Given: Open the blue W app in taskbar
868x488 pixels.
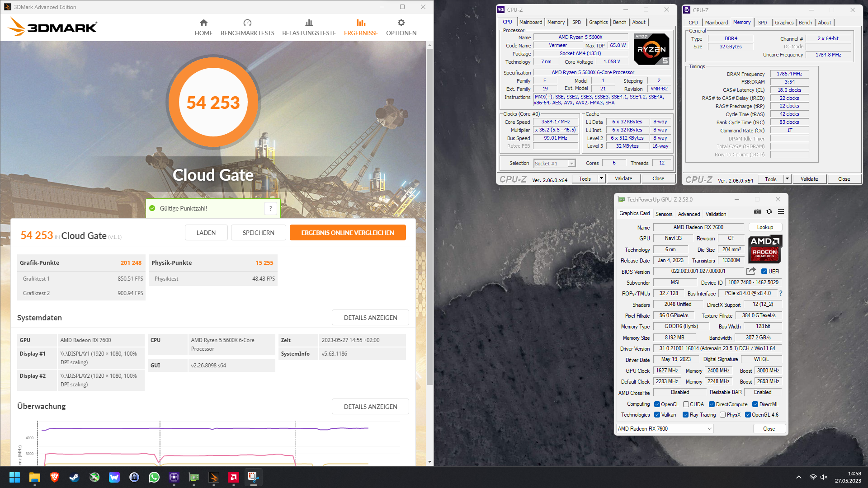Looking at the screenshot, I should pos(114,477).
